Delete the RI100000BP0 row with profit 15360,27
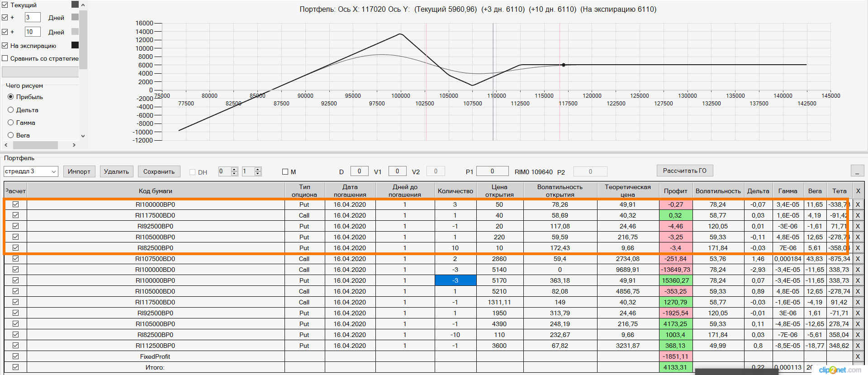The width and height of the screenshot is (868, 375). point(858,280)
